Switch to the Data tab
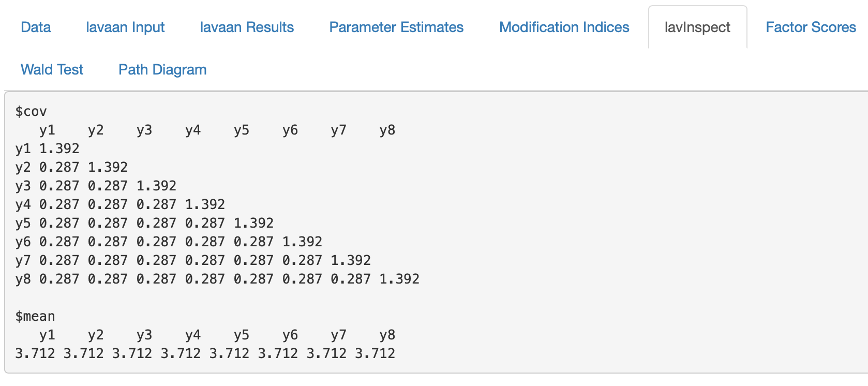Screen dimensions: 868x386 [x=35, y=27]
